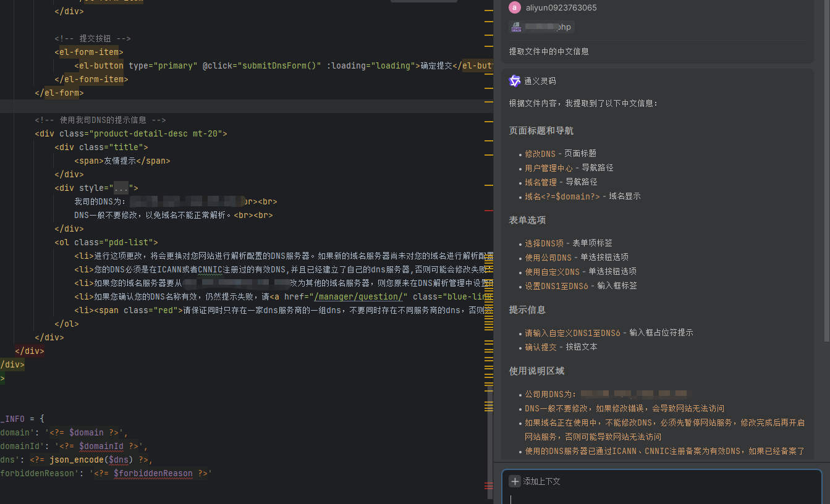This screenshot has height=504, width=830.
Task: Place cursor on the empty highlighted editor line
Action: point(247,106)
